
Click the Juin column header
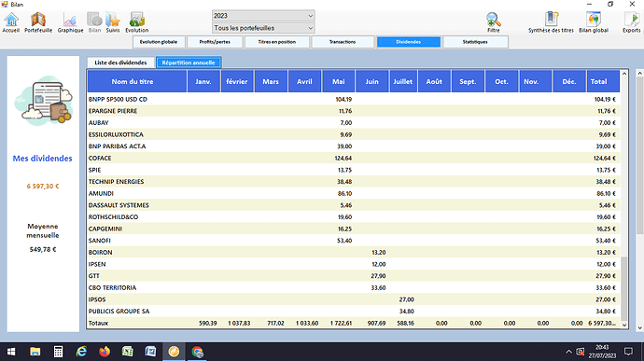coord(372,81)
